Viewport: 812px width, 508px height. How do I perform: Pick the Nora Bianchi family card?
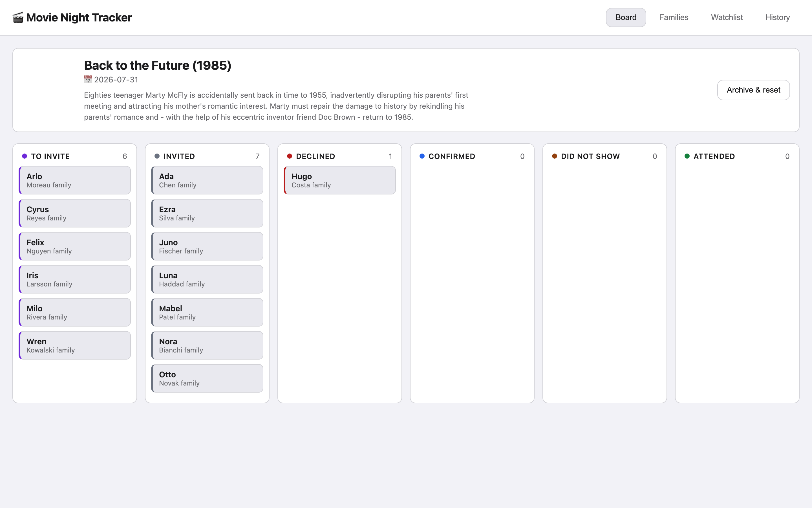coord(207,345)
